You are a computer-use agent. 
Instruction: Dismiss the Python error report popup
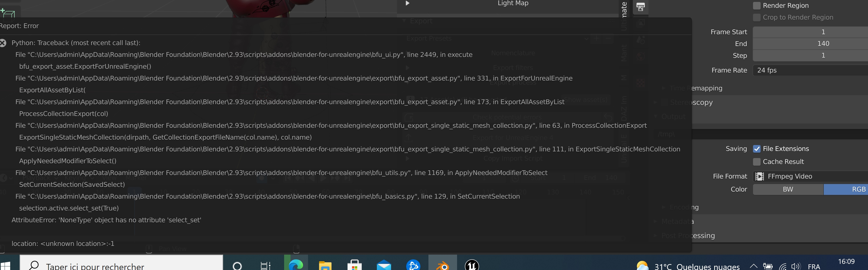tap(3, 43)
